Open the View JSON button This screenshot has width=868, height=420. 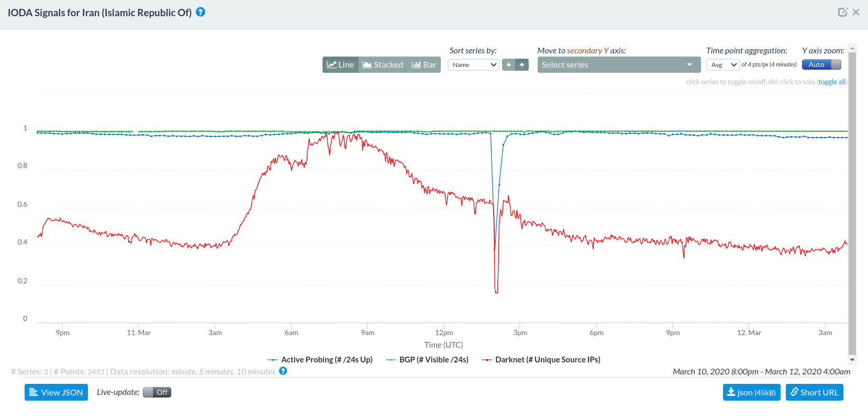tap(56, 392)
